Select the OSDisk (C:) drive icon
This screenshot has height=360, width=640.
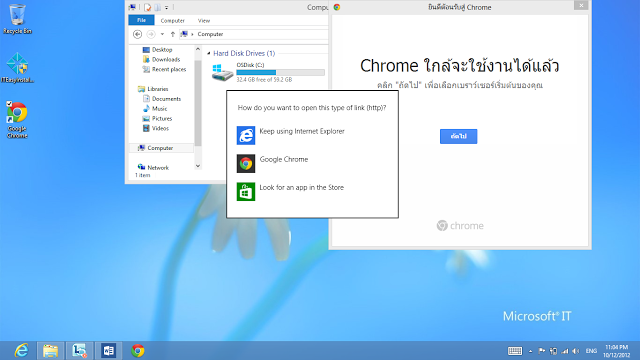pyautogui.click(x=222, y=73)
